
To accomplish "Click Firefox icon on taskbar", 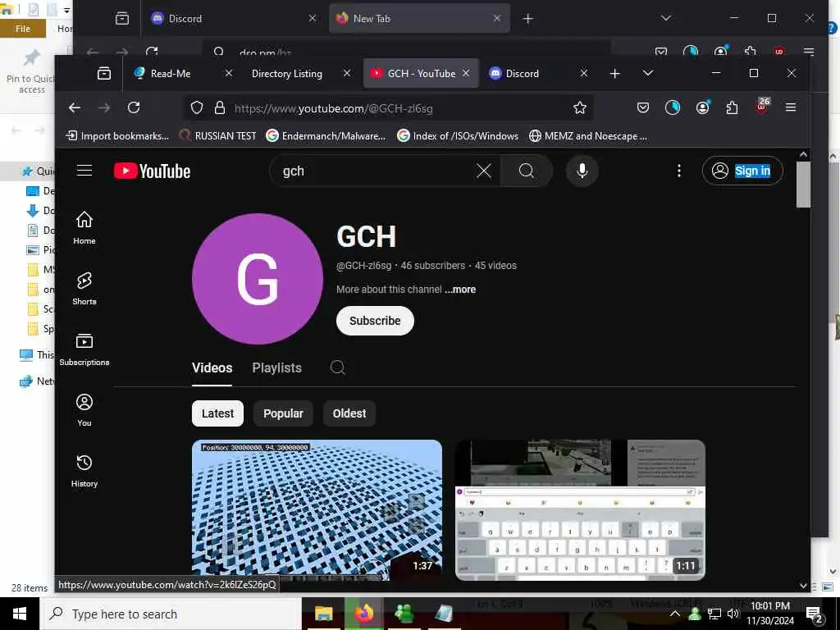I will coord(364,614).
